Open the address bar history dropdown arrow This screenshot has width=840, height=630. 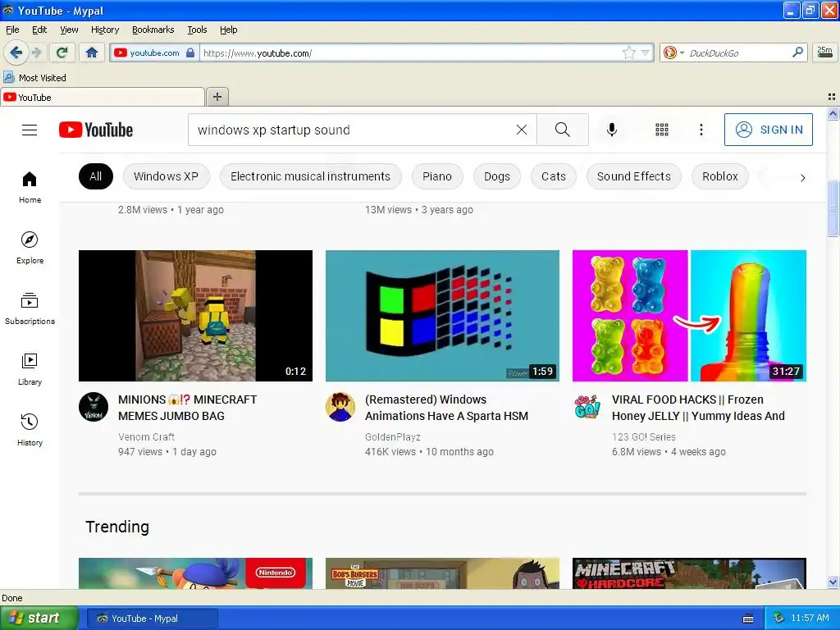[645, 52]
